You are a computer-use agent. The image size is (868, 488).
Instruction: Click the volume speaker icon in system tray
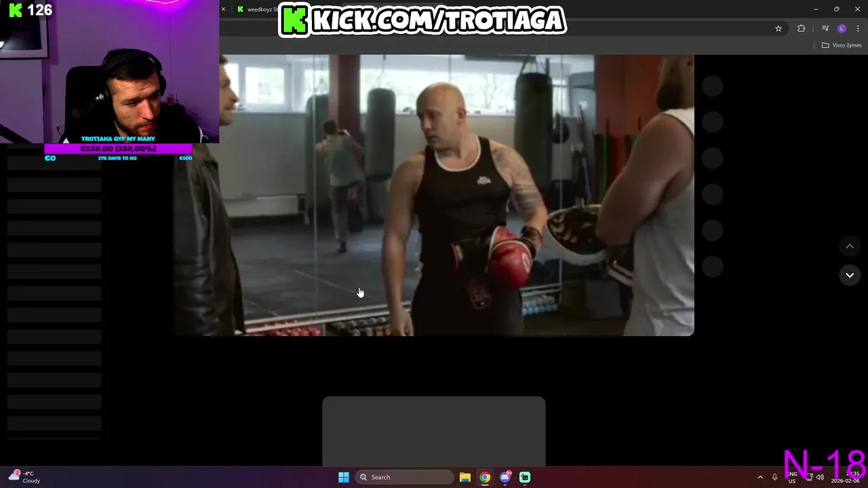click(x=820, y=477)
